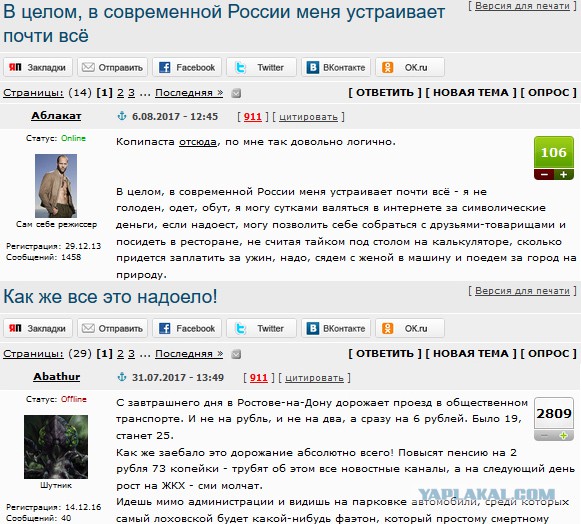The image size is (581, 524).
Task: Open user profile Аблакат
Action: tap(56, 116)
